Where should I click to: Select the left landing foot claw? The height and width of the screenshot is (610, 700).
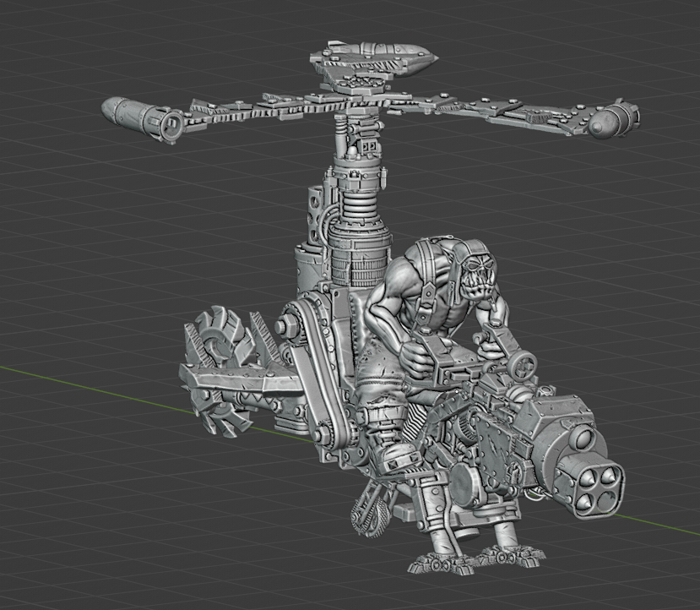pyautogui.click(x=435, y=563)
